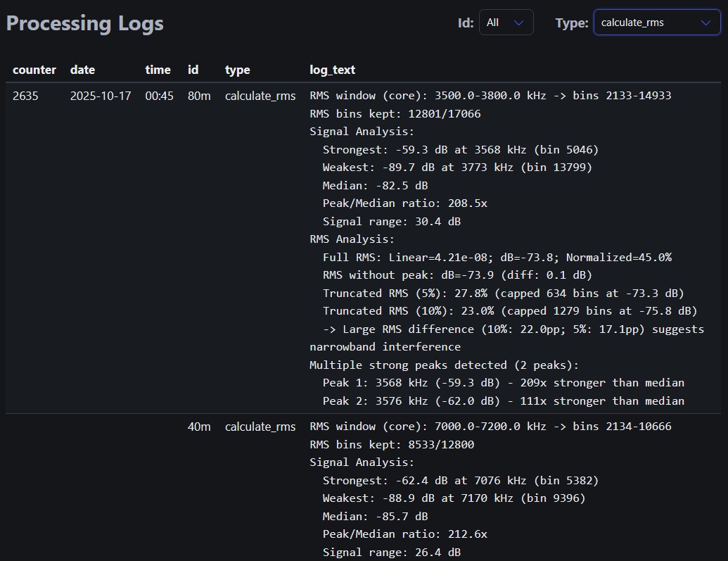Screen dimensions: 728x561
Task: Click the type column header
Action: pos(237,70)
